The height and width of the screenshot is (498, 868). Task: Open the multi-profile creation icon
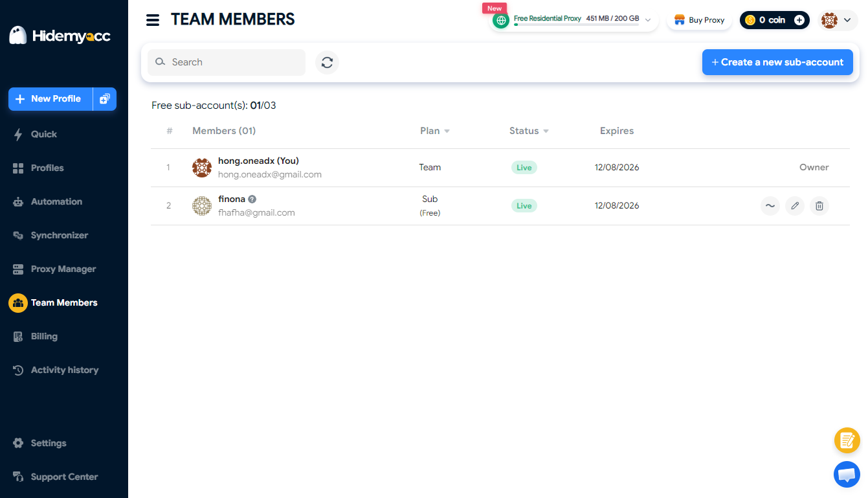point(105,99)
